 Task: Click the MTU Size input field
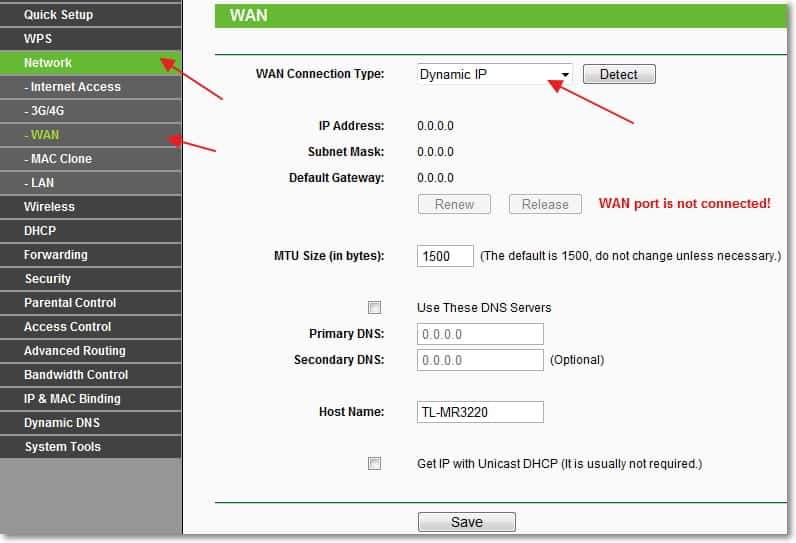point(445,256)
